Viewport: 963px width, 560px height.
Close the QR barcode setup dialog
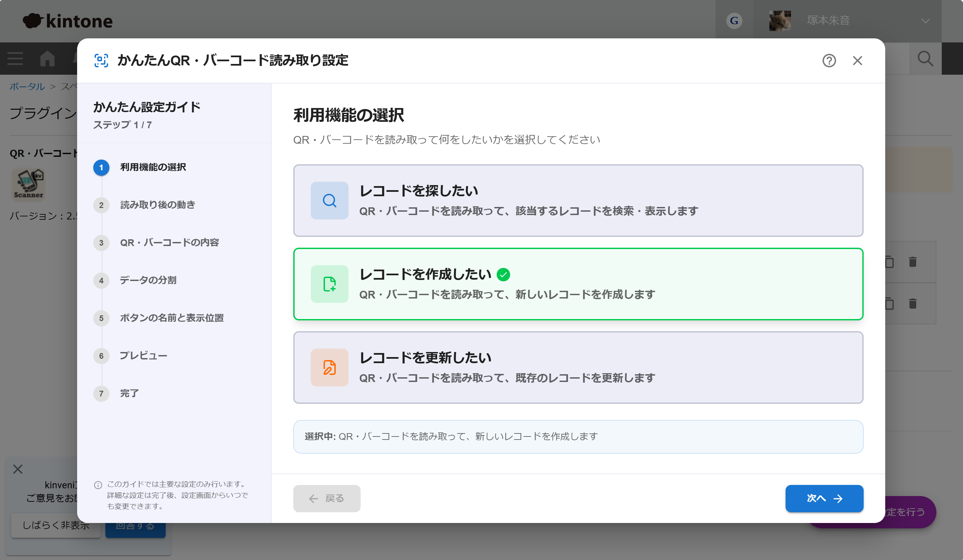(x=858, y=61)
